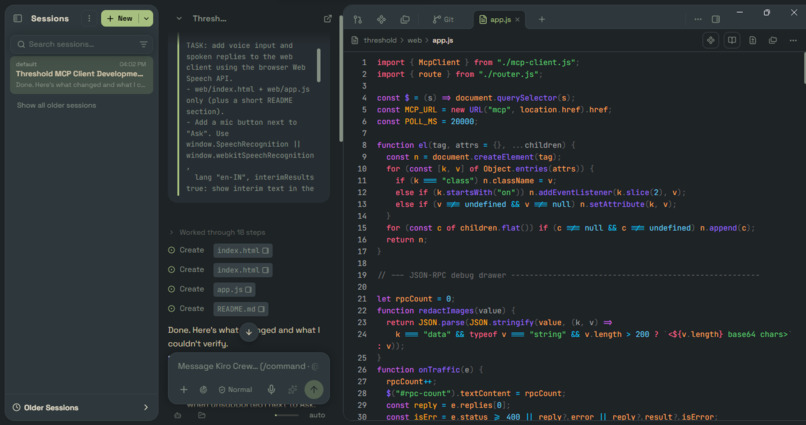This screenshot has width=806, height=425.
Task: Click the second index.html Create chip
Action: tap(243, 270)
